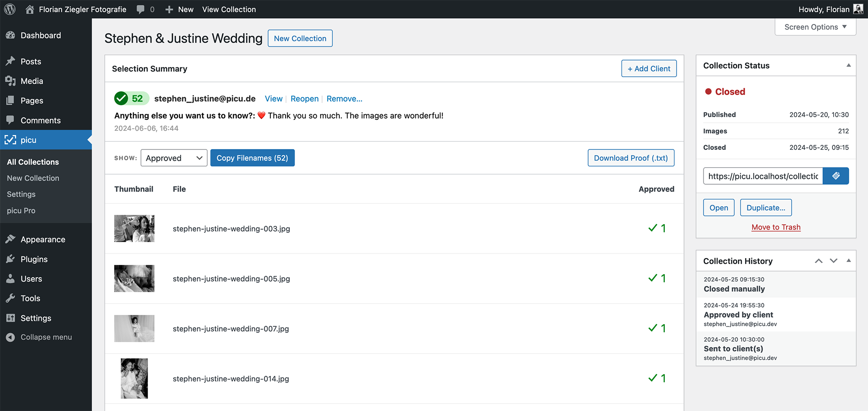Click filename stephen-justine-wedding-007.jpg
Viewport: 868px width, 411px height.
click(x=231, y=329)
